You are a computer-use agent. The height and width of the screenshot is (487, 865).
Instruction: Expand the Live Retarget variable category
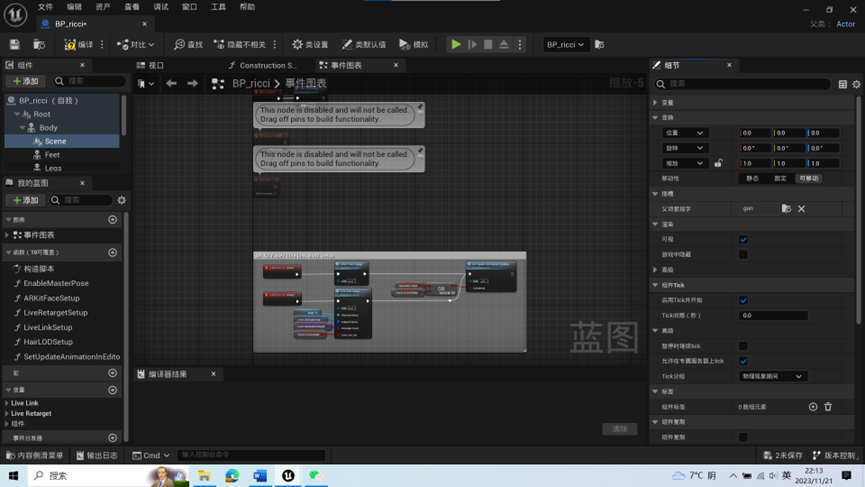point(7,414)
